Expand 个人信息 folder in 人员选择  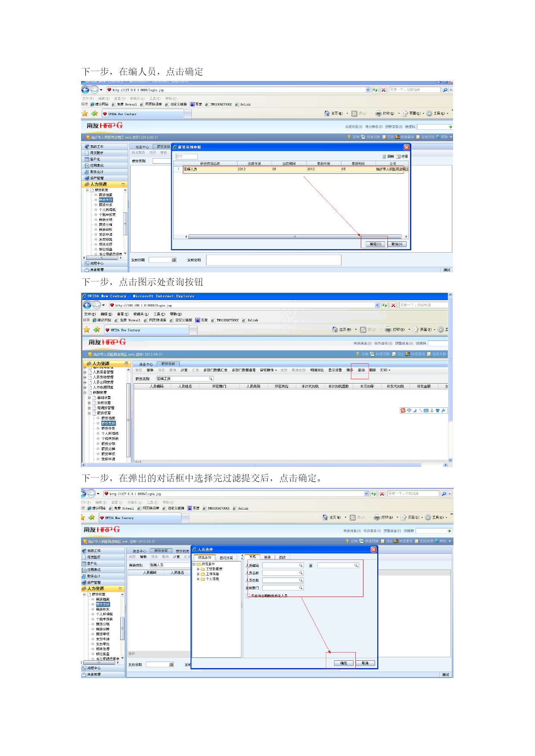pos(198,579)
